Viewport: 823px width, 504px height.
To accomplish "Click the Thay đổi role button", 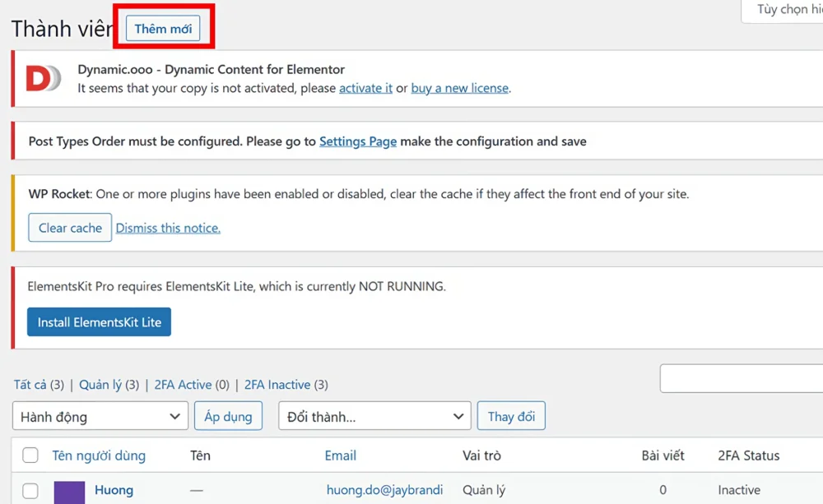I will pos(511,416).
